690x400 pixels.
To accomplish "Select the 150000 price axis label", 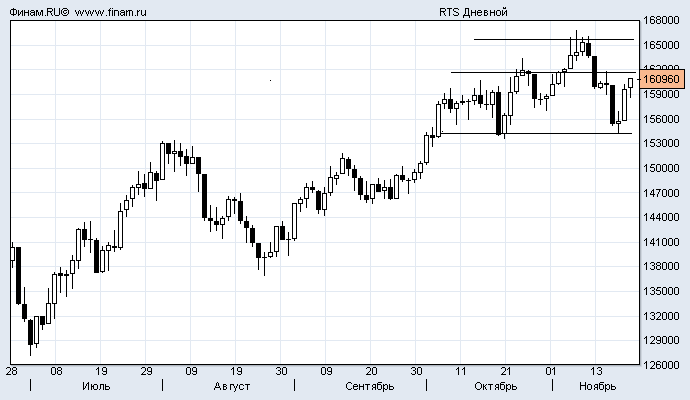I will coord(661,169).
